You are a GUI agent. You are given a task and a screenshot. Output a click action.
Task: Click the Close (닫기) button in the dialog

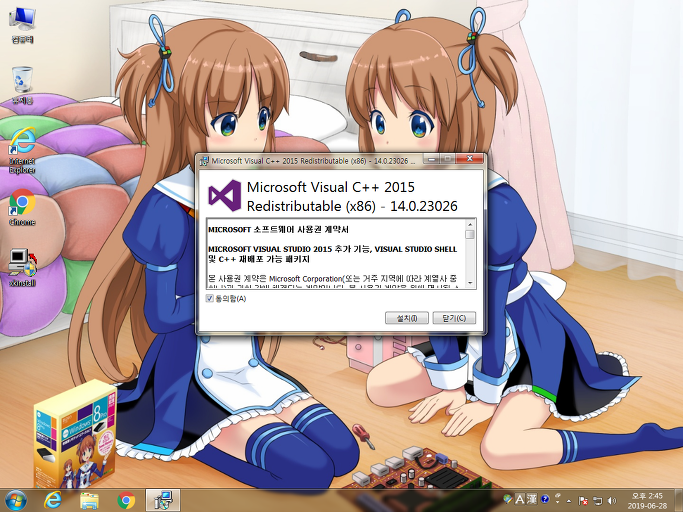tap(454, 318)
